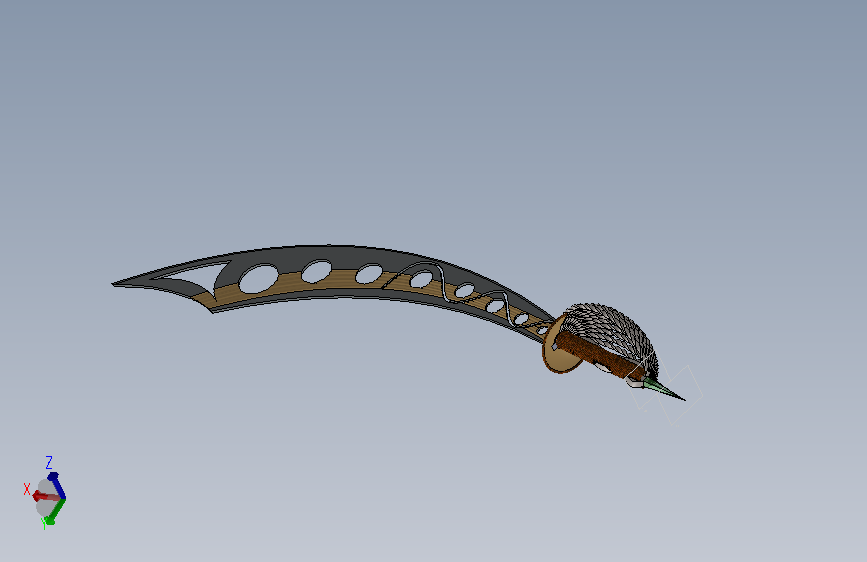
Task: Select the green spike pommel tip
Action: point(664,389)
